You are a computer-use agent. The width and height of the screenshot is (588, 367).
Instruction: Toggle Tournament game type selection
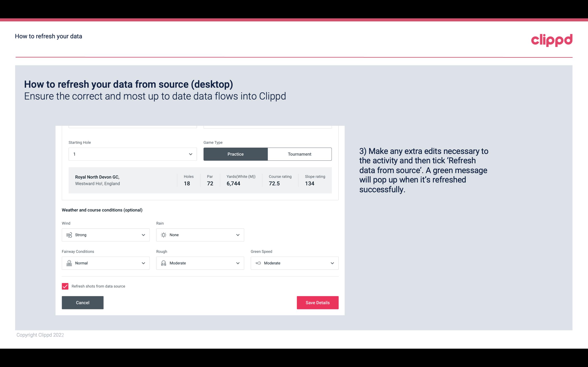(300, 154)
